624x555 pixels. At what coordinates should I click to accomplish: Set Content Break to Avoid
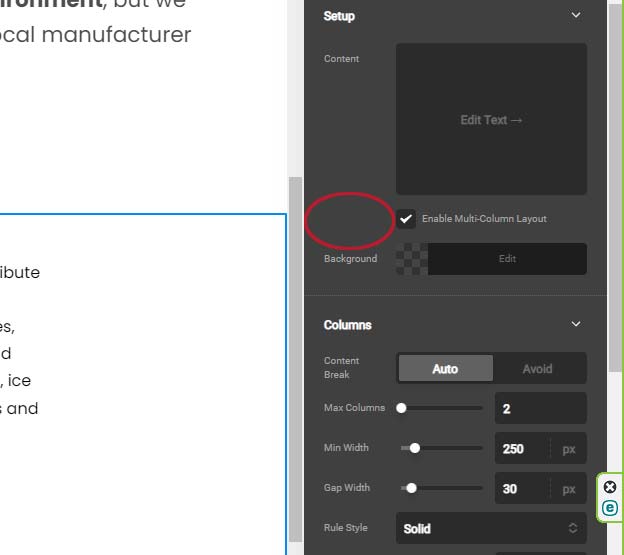[x=537, y=369]
